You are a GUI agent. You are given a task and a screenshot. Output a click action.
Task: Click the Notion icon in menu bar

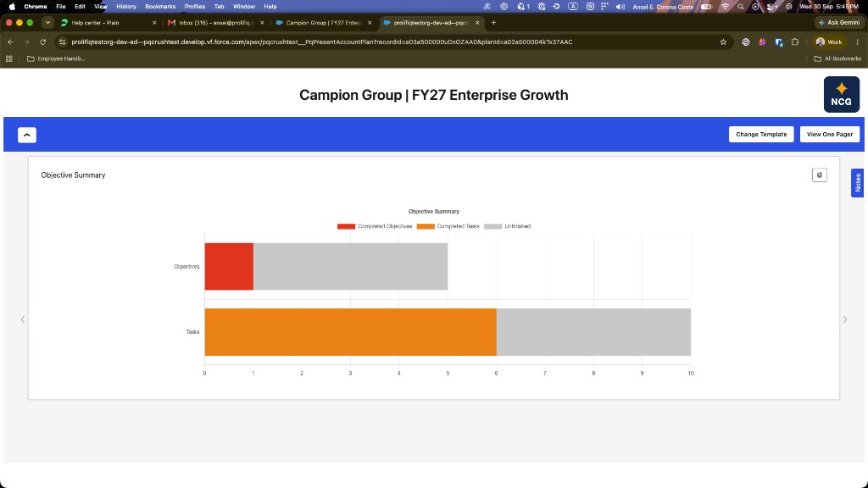click(x=590, y=7)
